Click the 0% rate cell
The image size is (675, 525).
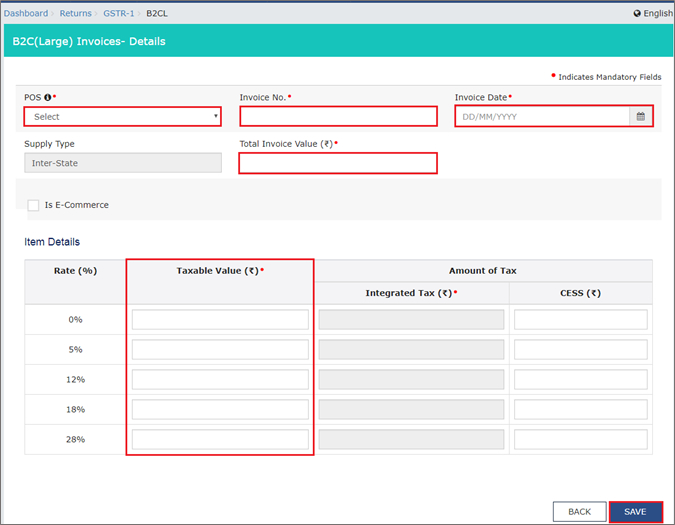click(75, 320)
